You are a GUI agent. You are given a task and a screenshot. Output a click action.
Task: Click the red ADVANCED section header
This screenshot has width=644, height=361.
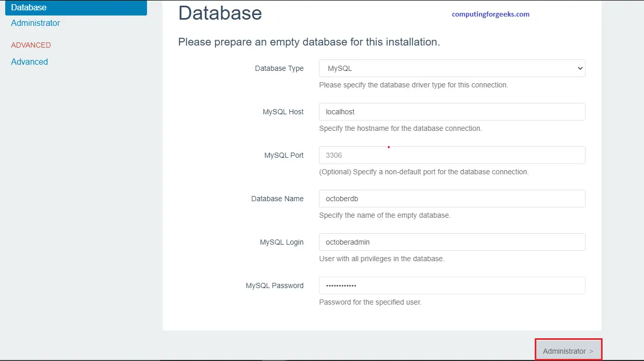point(31,45)
